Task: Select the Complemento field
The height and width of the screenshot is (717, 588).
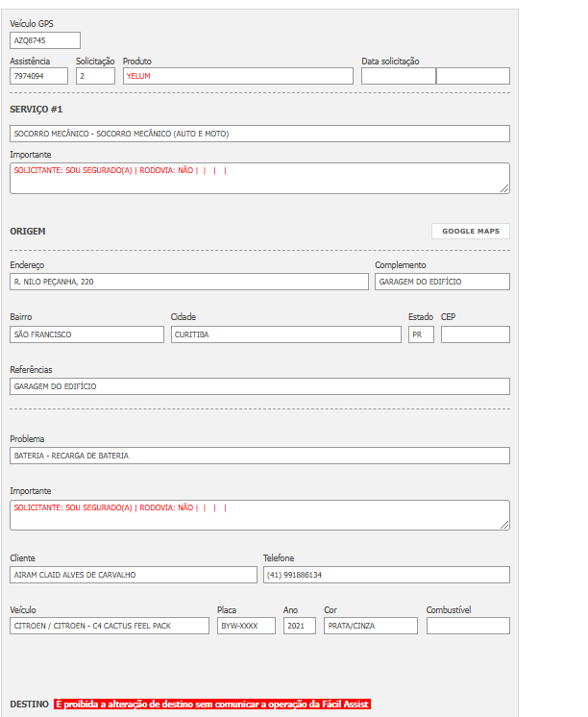Action: click(x=442, y=282)
